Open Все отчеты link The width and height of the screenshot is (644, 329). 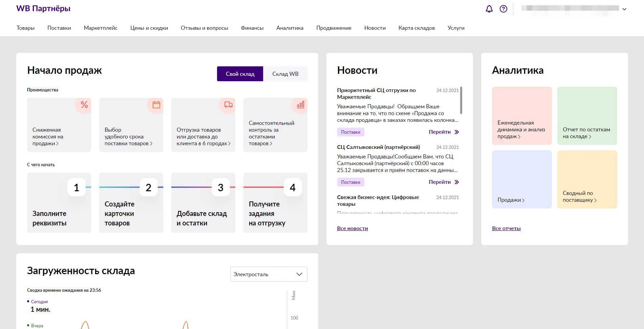tap(506, 228)
